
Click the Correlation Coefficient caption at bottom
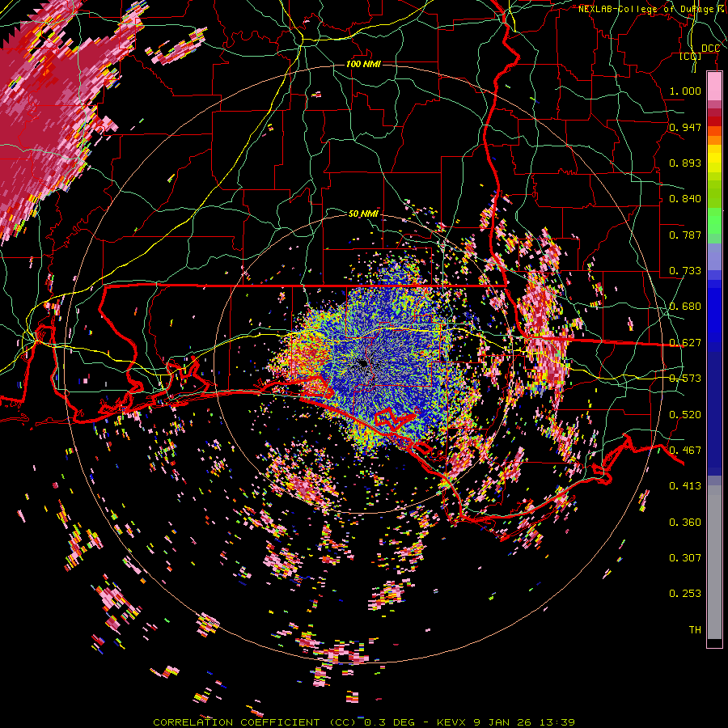(363, 722)
